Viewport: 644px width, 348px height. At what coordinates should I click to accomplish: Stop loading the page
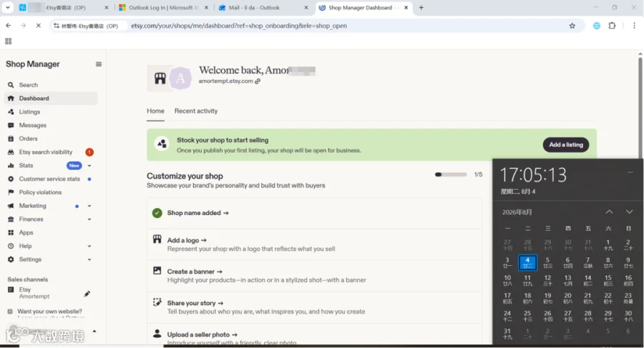[38, 26]
